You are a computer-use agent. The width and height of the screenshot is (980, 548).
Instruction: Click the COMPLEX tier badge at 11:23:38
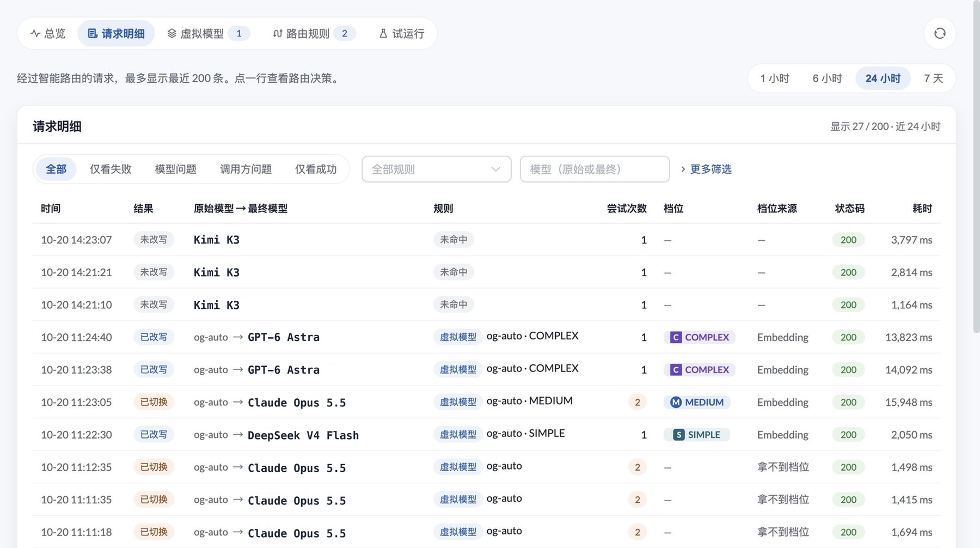pyautogui.click(x=700, y=370)
